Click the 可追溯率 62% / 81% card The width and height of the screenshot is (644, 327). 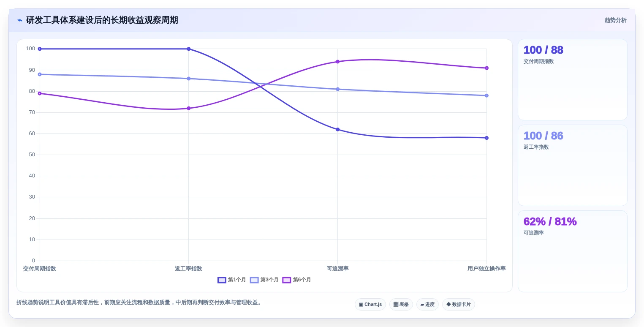point(573,251)
